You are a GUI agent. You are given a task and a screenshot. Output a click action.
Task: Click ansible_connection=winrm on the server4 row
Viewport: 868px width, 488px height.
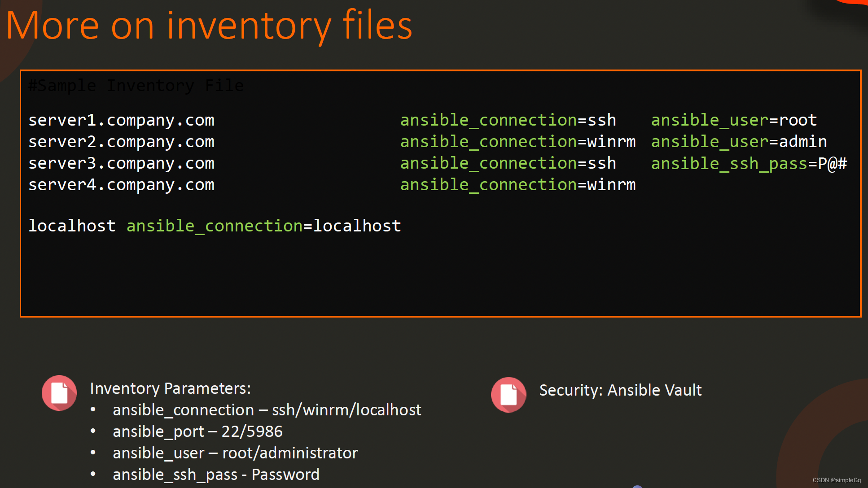tap(518, 185)
